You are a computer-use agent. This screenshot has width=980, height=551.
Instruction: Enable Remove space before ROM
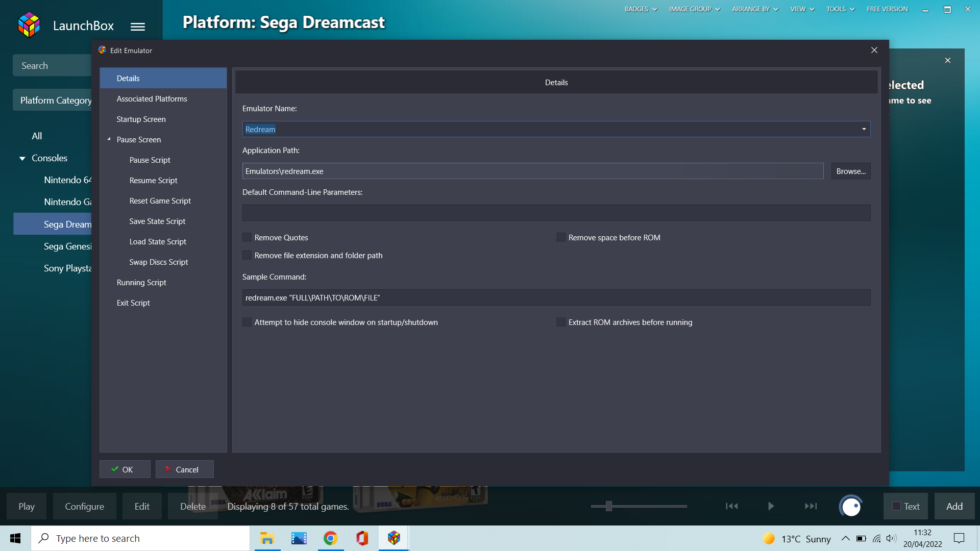click(561, 237)
